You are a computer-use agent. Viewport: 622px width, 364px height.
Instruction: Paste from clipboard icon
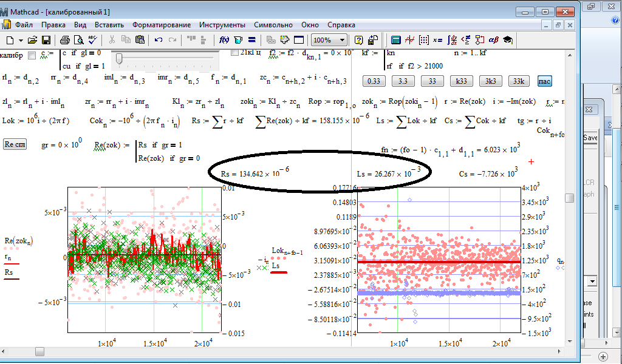pos(140,40)
